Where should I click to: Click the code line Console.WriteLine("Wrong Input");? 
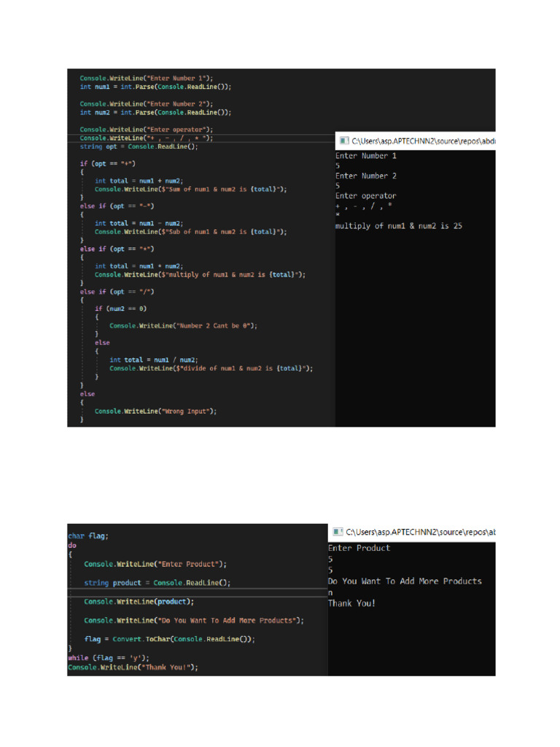pos(155,411)
